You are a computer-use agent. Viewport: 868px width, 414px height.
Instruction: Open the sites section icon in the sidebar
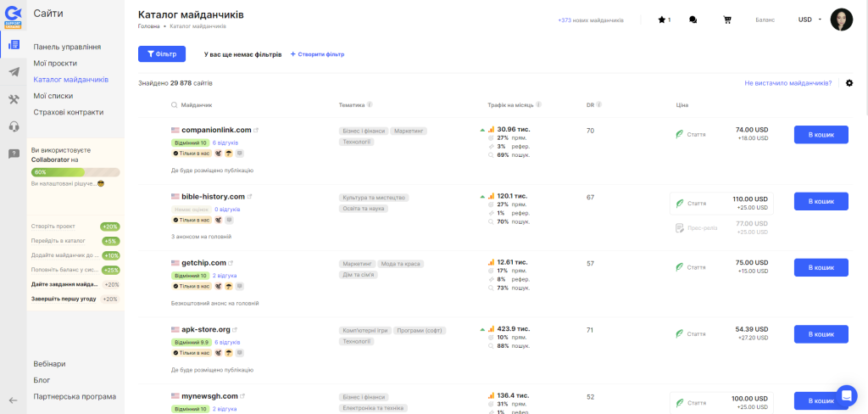click(14, 44)
